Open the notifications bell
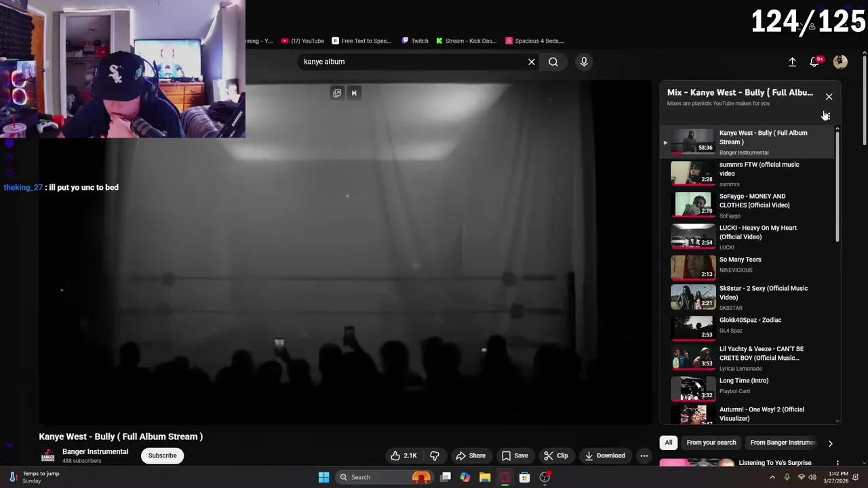The height and width of the screenshot is (488, 868). click(x=815, y=62)
